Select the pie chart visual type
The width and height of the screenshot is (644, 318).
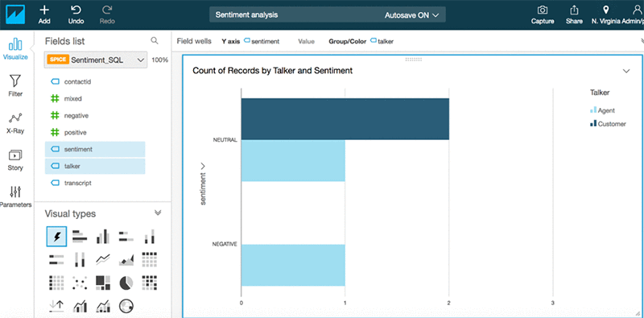pyautogui.click(x=126, y=283)
